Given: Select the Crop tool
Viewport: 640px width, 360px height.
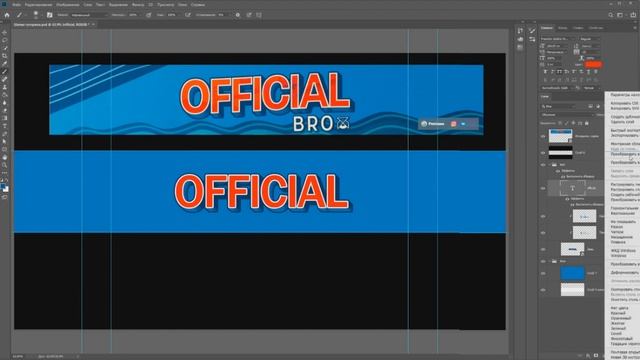Looking at the screenshot, I should pos(4,56).
